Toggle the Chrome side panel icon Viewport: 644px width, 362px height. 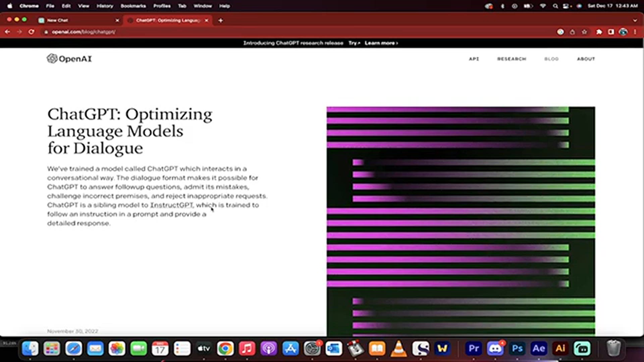[611, 32]
